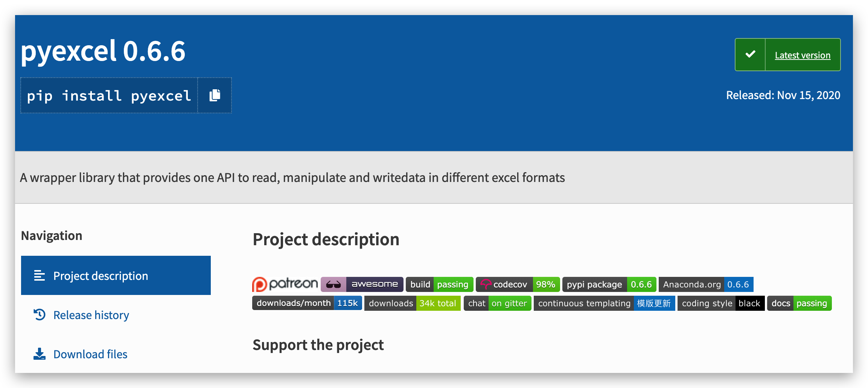Click the Latest version checkmark icon
This screenshot has width=868, height=388.
(750, 55)
